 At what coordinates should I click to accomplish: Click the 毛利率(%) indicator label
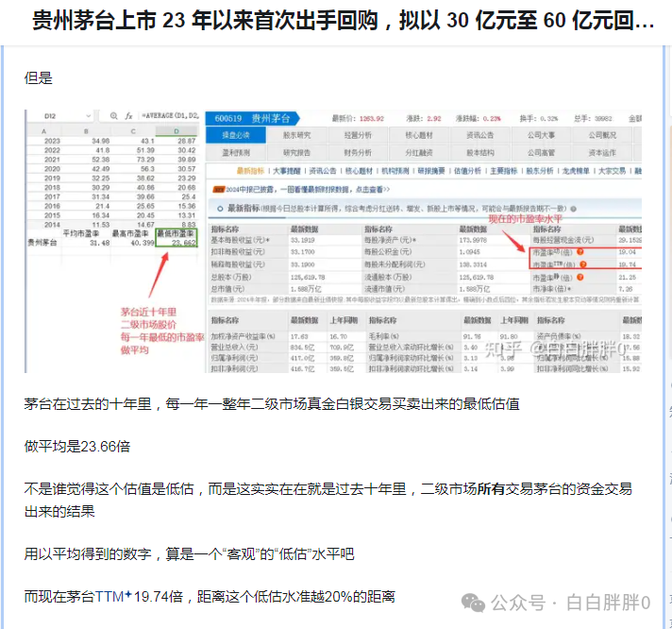click(x=384, y=336)
